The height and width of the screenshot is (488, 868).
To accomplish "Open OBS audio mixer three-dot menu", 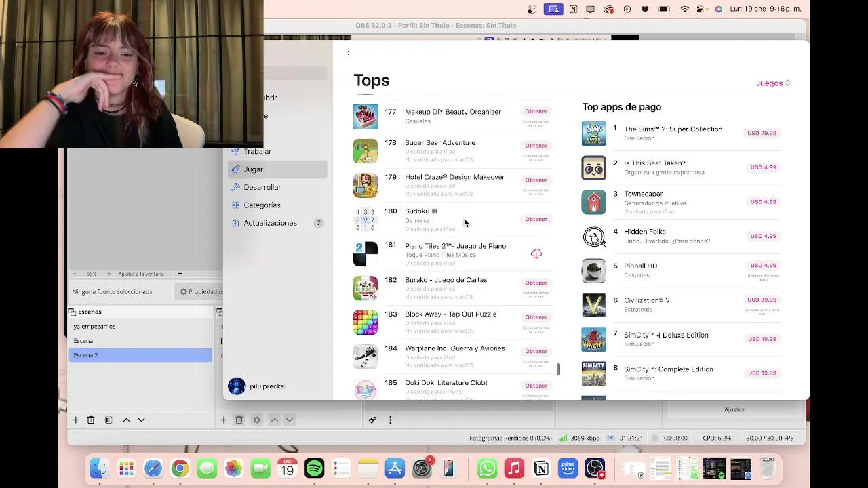I will [390, 420].
